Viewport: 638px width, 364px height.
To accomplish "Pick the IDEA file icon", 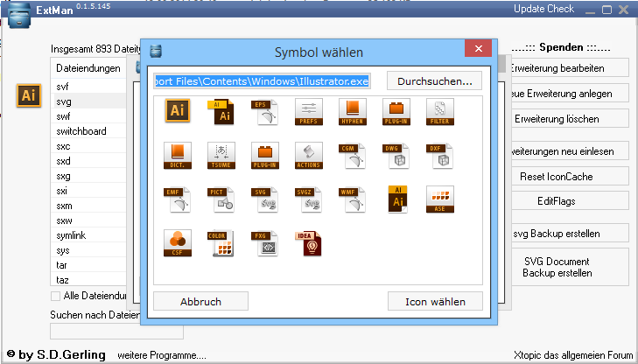I will [309, 244].
